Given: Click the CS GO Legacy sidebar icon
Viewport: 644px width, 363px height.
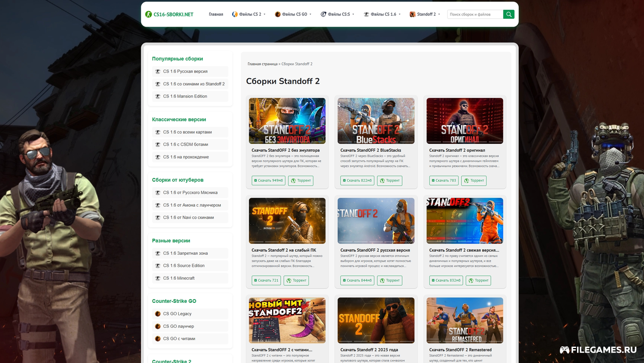Looking at the screenshot, I should [158, 314].
